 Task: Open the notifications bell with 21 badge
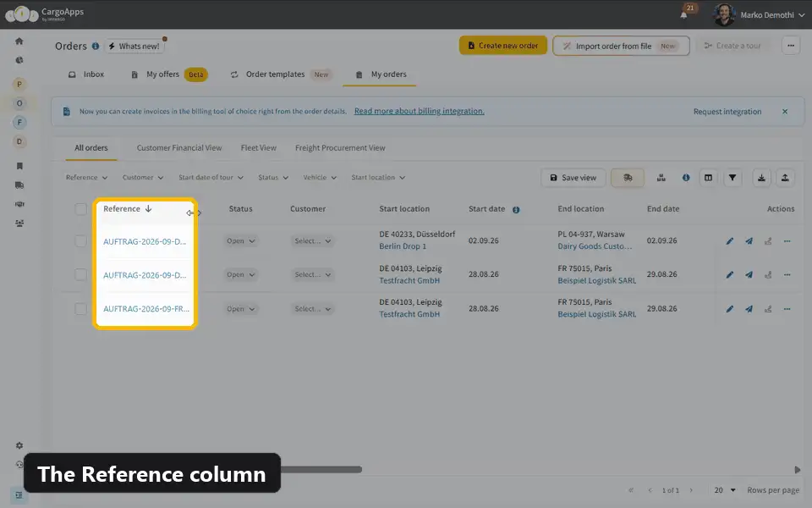click(x=683, y=14)
